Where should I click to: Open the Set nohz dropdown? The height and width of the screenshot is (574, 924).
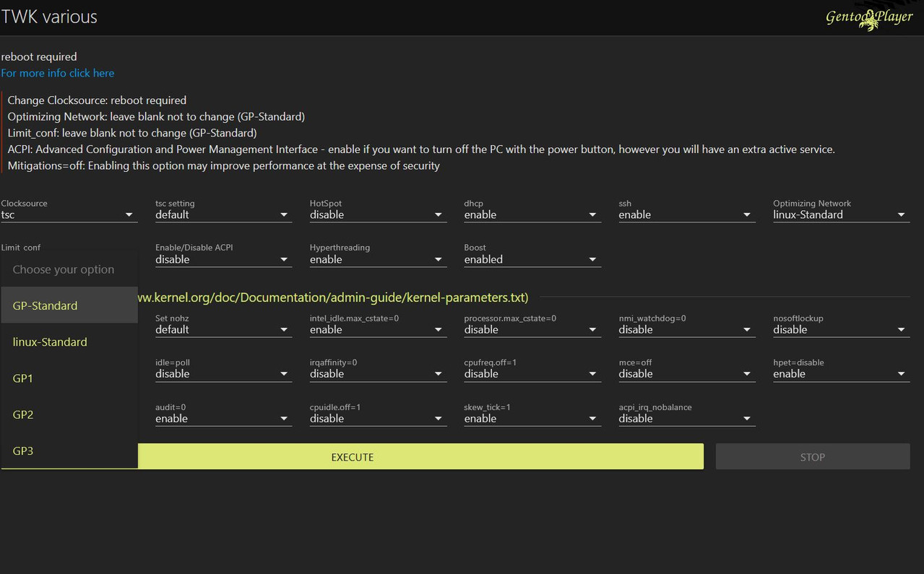click(x=223, y=329)
